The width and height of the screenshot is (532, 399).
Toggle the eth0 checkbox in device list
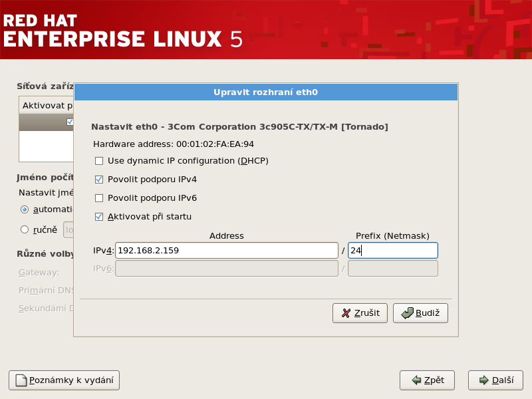70,122
